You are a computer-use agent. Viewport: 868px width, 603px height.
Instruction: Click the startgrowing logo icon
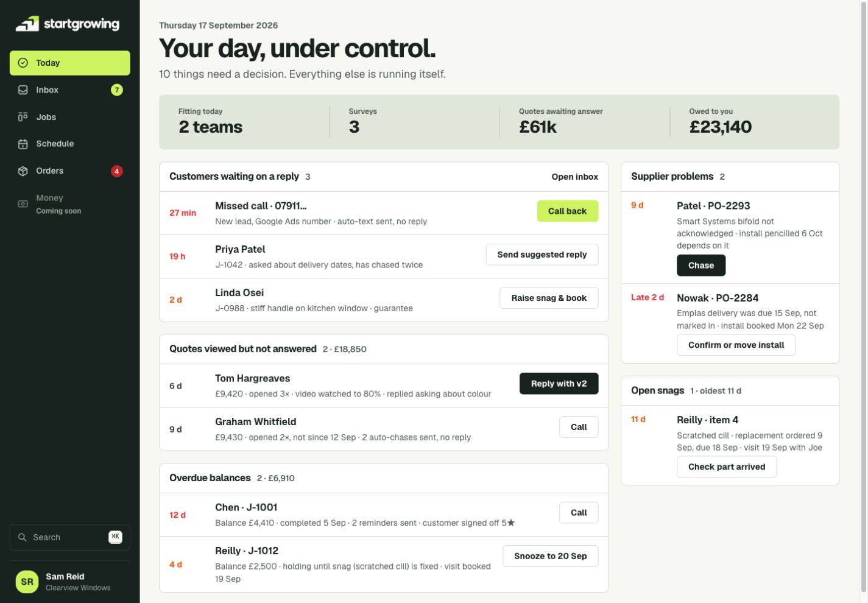[27, 24]
